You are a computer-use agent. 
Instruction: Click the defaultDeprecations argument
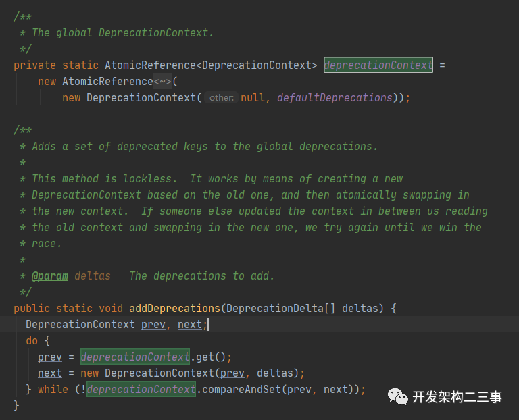tap(335, 98)
